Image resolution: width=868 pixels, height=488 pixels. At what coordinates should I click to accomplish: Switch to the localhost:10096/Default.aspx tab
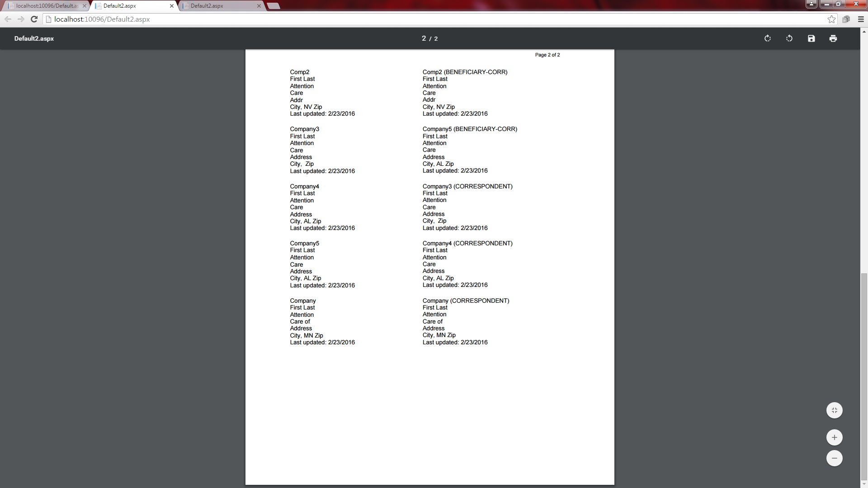[45, 6]
